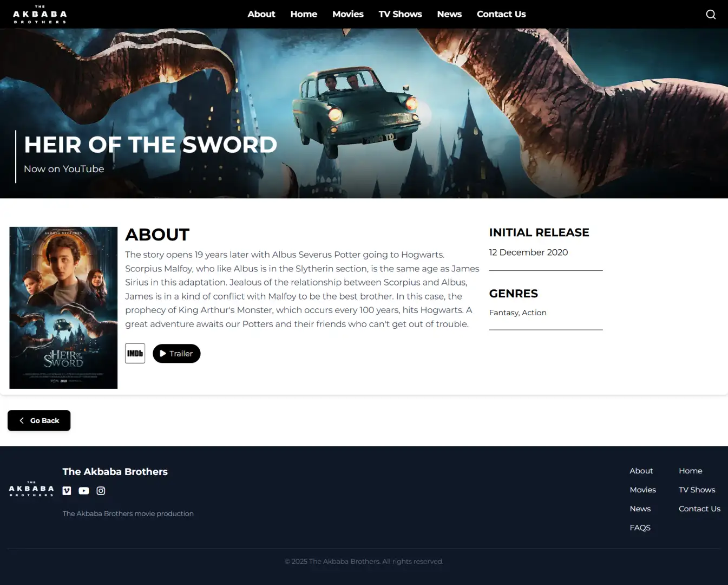Click the 'Now on YouTube' subtitle
The height and width of the screenshot is (585, 728).
tap(64, 169)
